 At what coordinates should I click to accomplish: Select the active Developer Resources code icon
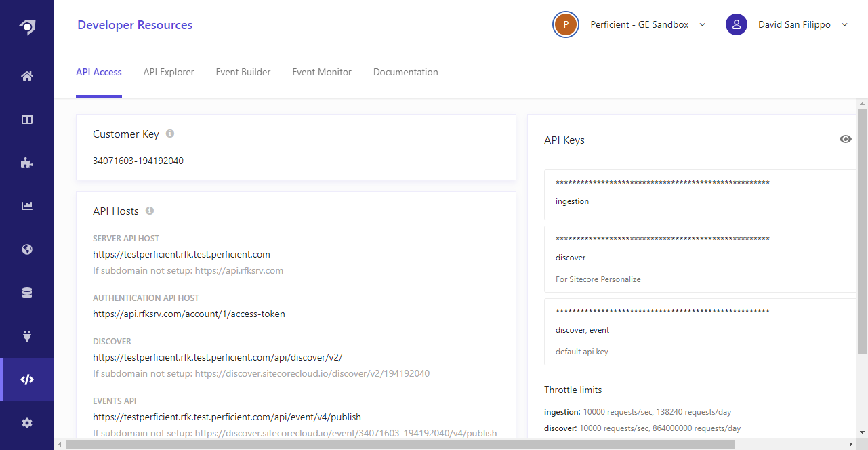point(26,379)
